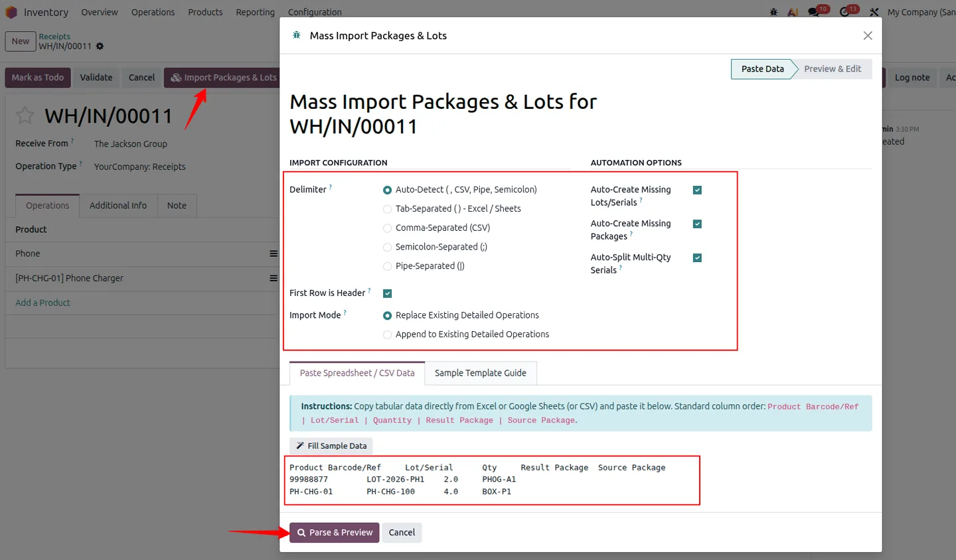Select Comma-Separated (CSV) delimiter
956x560 pixels.
pos(387,228)
